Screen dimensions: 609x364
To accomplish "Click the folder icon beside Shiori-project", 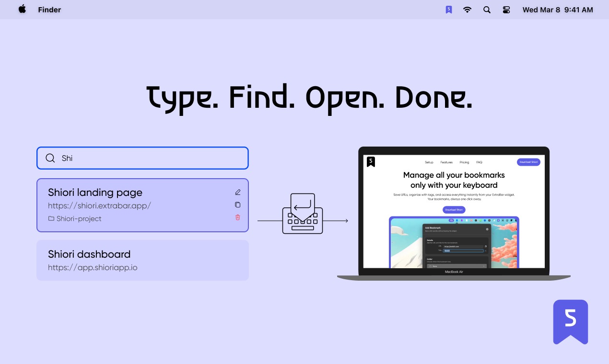I will click(x=51, y=218).
